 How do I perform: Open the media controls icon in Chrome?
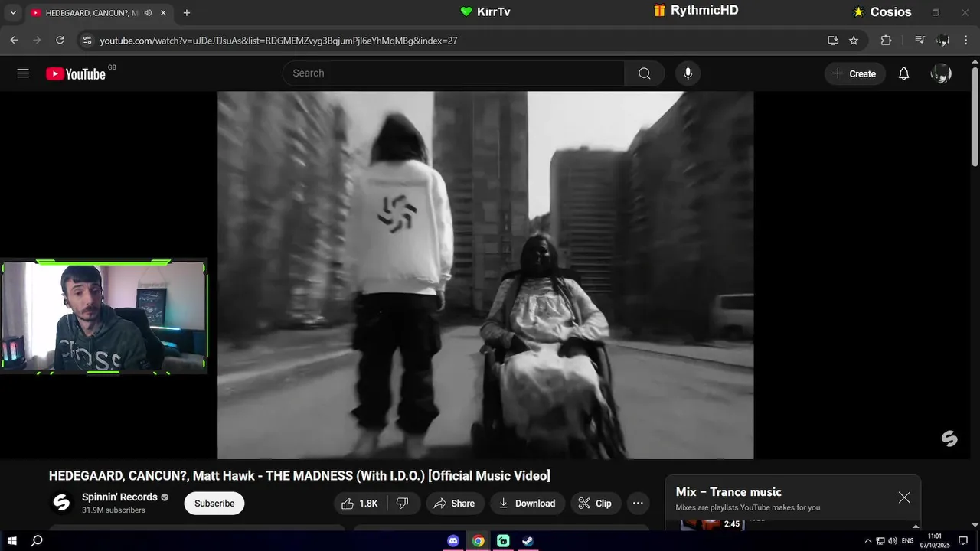click(x=920, y=41)
